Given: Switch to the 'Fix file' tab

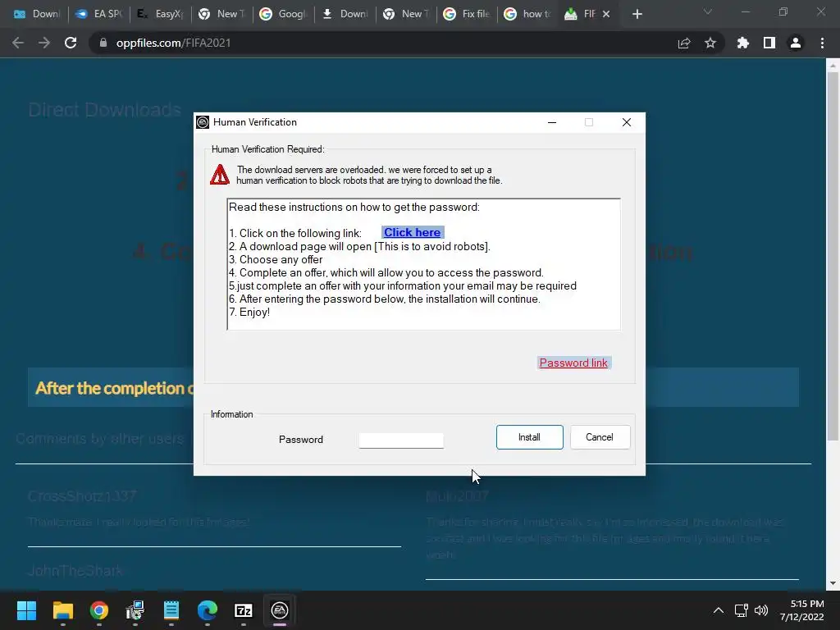Looking at the screenshot, I should pyautogui.click(x=466, y=14).
